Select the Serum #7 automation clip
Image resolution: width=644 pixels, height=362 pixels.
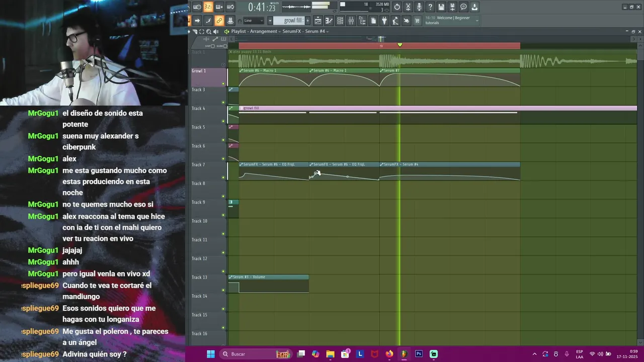point(449,77)
